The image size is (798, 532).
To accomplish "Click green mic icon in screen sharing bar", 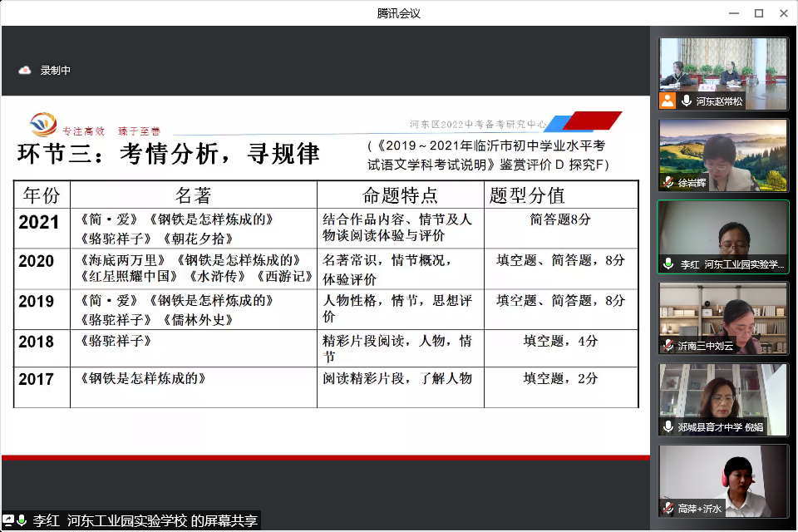I will [22, 521].
